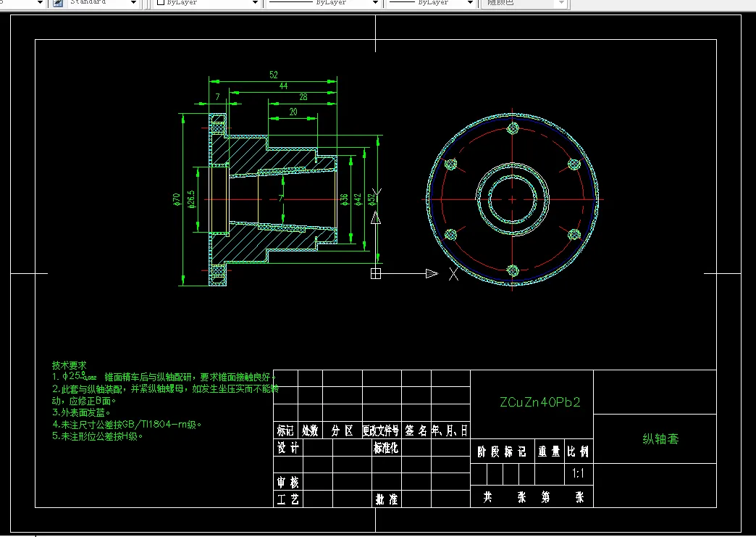Image resolution: width=756 pixels, height=537 pixels.
Task: Click the 阶段标记 title block label
Action: coord(502,451)
